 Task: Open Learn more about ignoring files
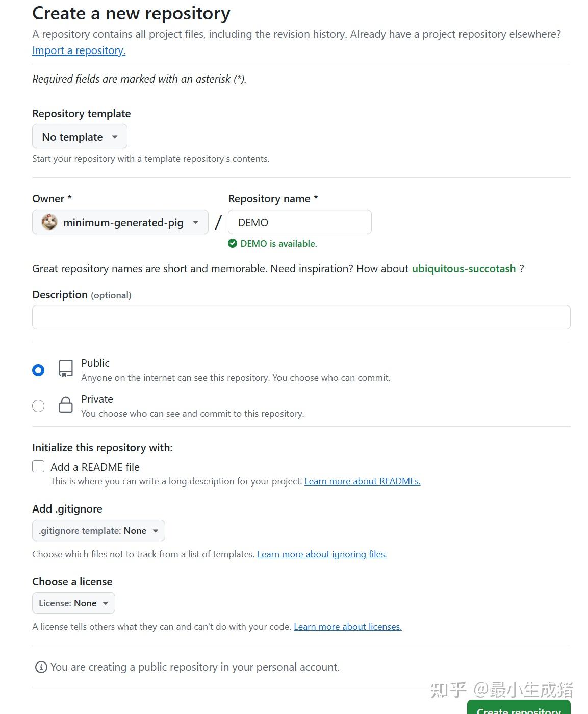(322, 554)
